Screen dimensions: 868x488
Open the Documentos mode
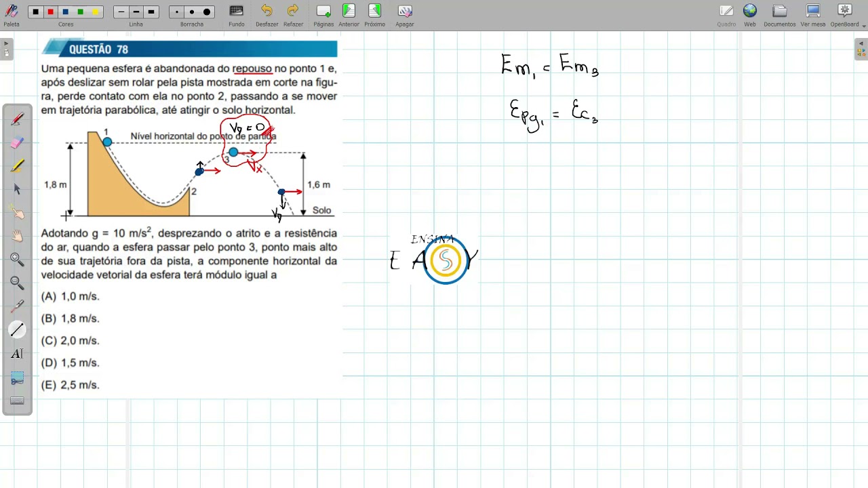pos(780,15)
